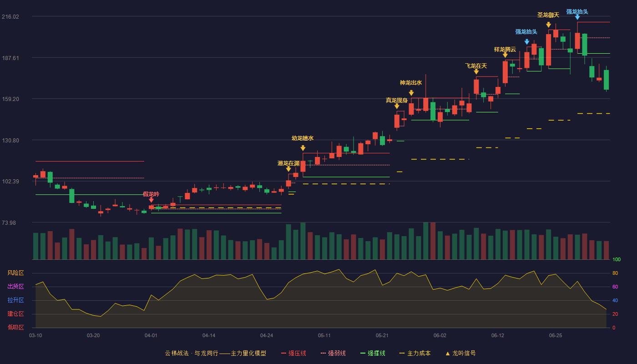
Task: Click the 216.02 price axis label
Action: tap(10, 17)
